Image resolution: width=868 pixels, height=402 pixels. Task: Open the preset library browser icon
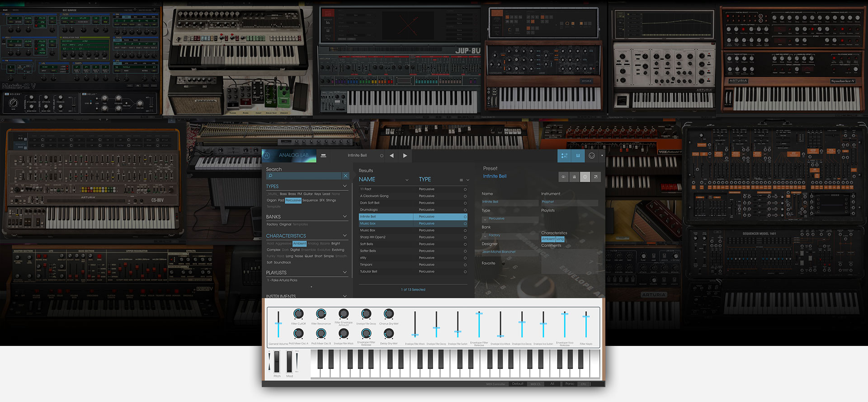323,156
